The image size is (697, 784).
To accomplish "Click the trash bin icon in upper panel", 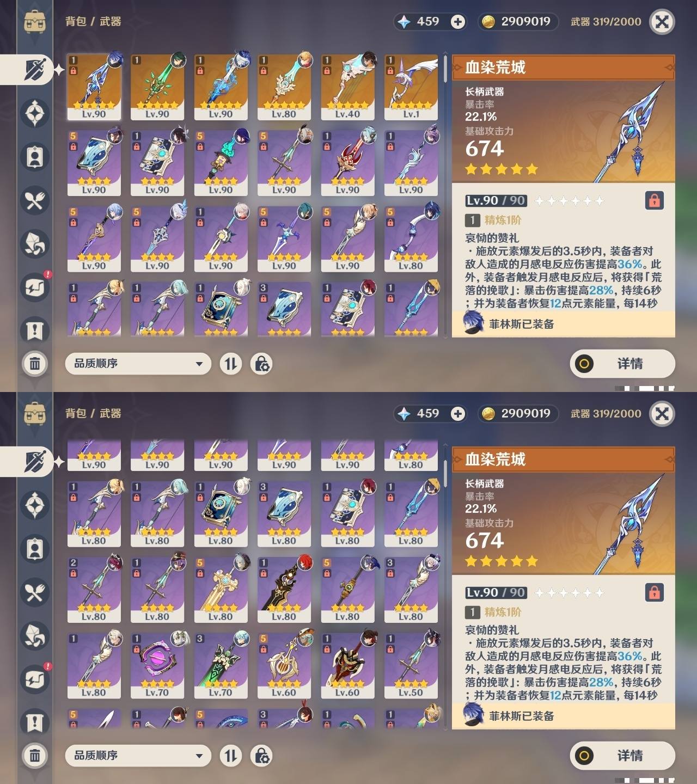I will [x=35, y=363].
